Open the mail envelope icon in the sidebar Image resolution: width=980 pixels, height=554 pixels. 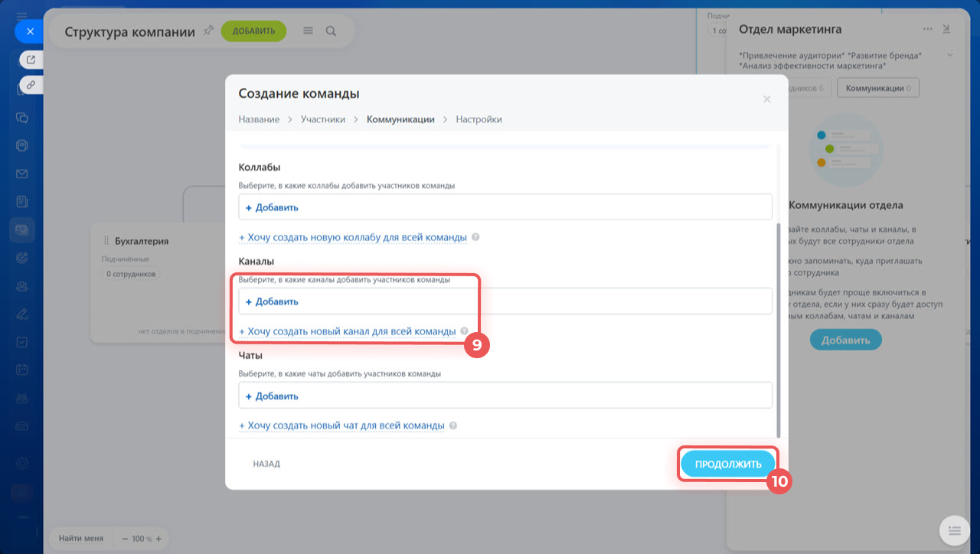coord(22,174)
